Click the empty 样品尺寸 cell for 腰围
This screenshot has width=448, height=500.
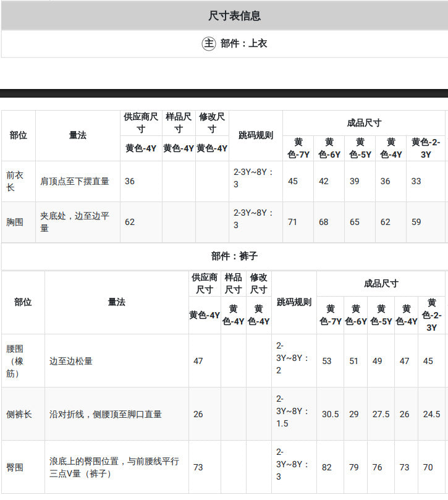coord(234,361)
